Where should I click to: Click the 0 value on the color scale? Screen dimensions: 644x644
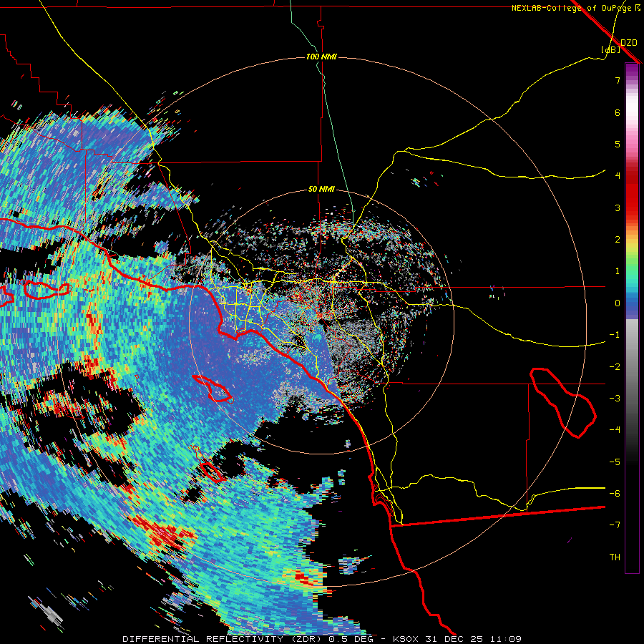click(618, 303)
